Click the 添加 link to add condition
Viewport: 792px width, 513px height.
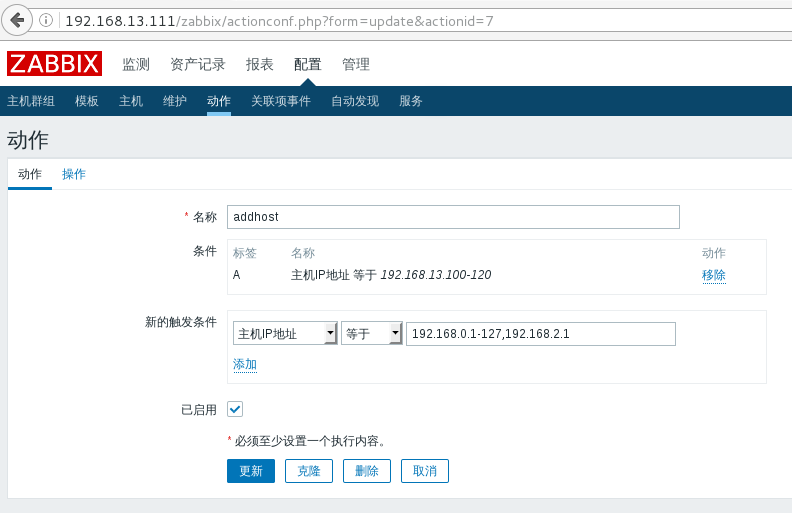pos(245,364)
